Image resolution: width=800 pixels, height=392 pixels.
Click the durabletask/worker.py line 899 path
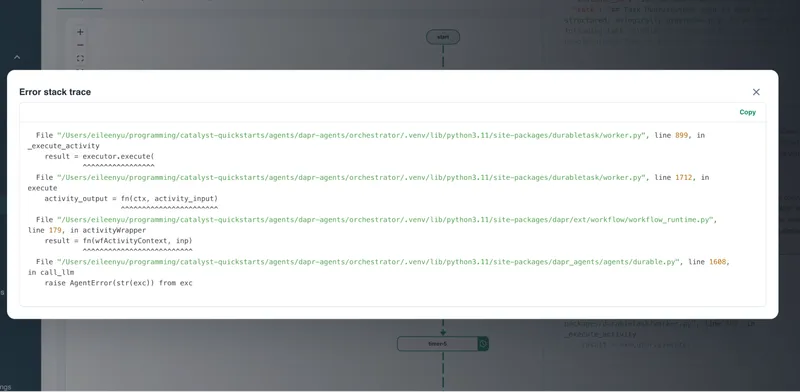click(352, 135)
